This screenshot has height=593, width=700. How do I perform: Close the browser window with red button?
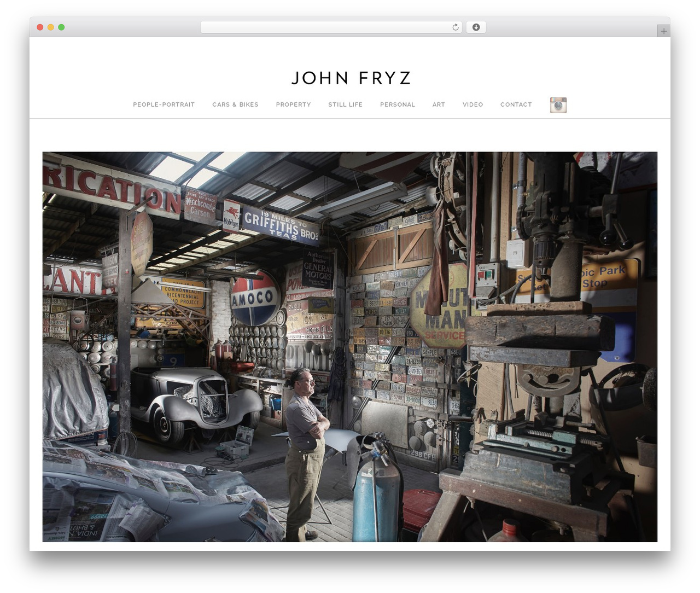coord(40,27)
